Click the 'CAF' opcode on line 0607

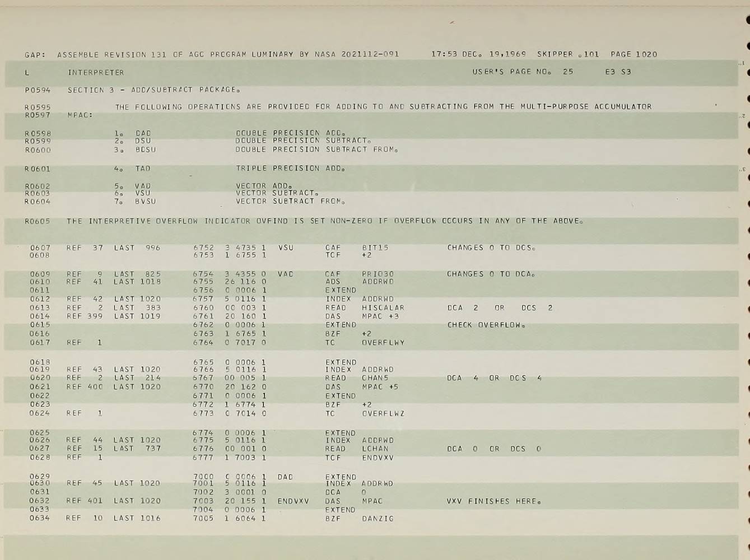(333, 248)
